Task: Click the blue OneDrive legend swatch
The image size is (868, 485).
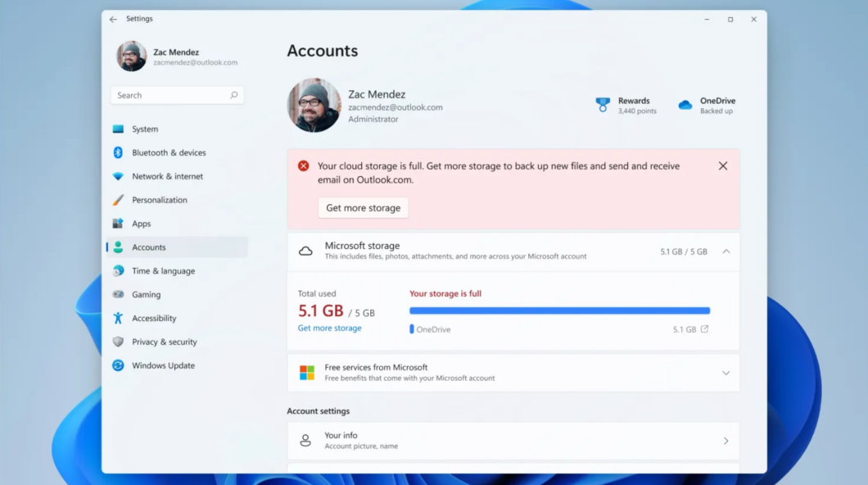Action: tap(411, 329)
